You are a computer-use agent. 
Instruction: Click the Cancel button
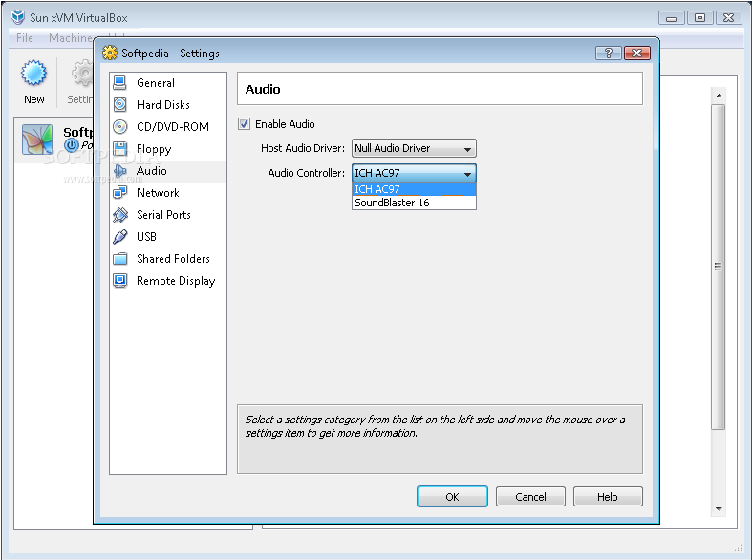(x=530, y=497)
